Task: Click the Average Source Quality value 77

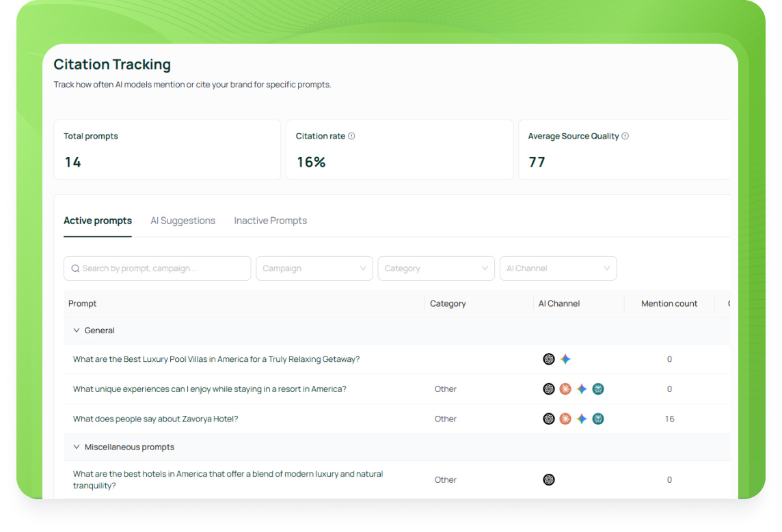Action: point(537,162)
